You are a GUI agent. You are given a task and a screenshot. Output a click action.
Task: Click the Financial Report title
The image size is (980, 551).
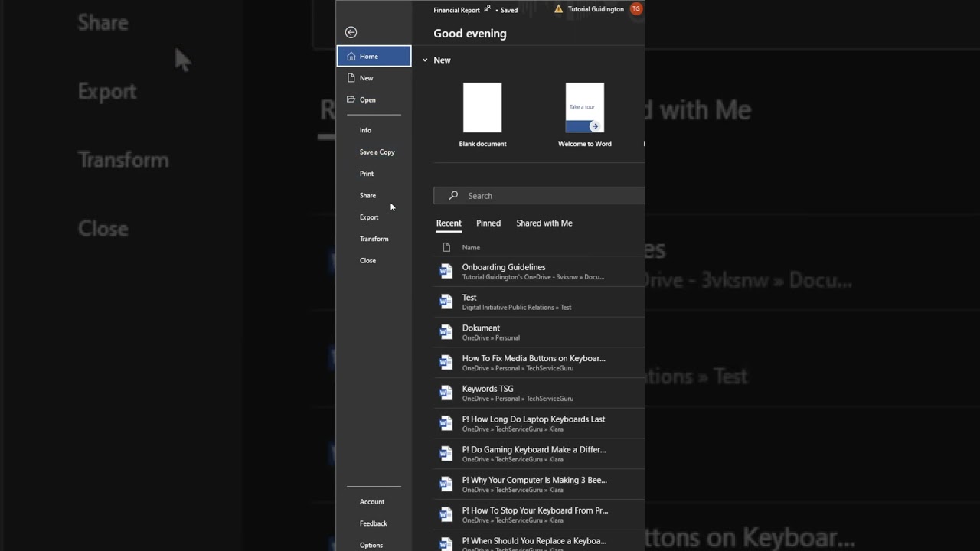click(456, 10)
